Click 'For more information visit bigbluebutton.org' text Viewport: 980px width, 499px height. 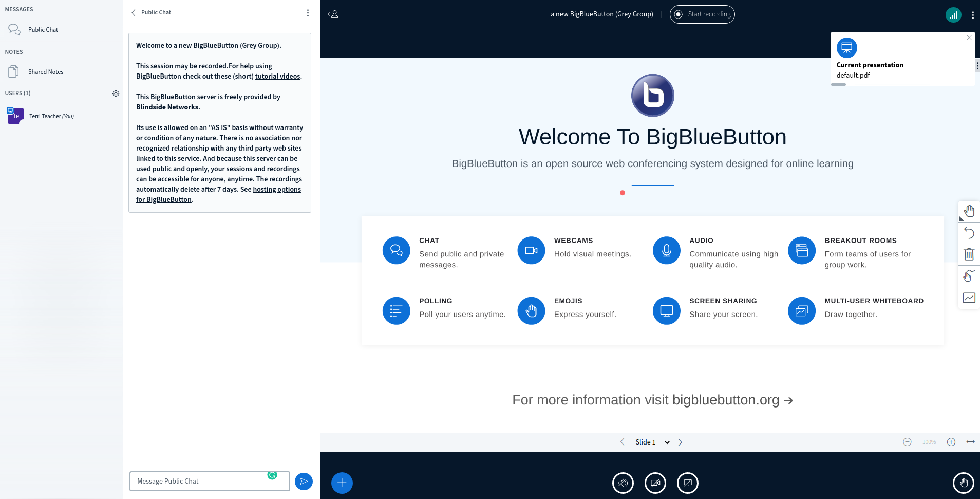(653, 400)
